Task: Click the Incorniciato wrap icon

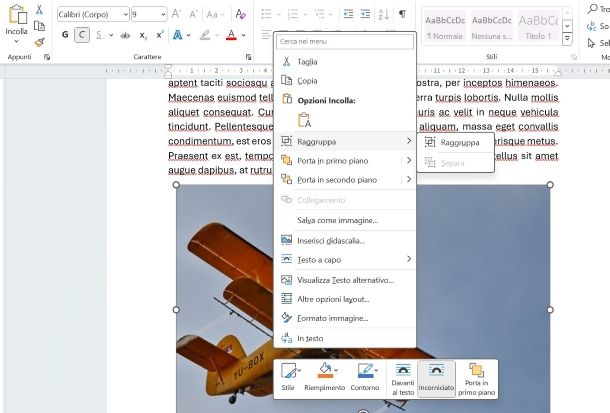Action: (x=436, y=378)
